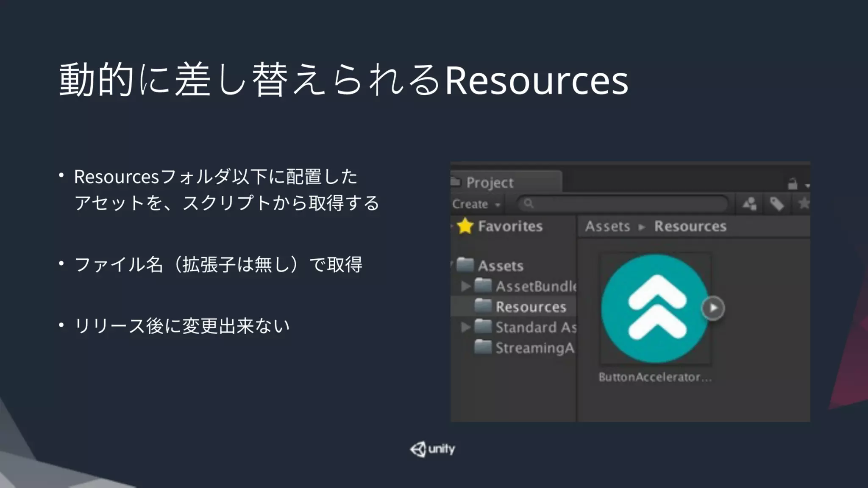868x488 pixels.
Task: Open the Project panel options menu arrow
Action: tap(807, 186)
